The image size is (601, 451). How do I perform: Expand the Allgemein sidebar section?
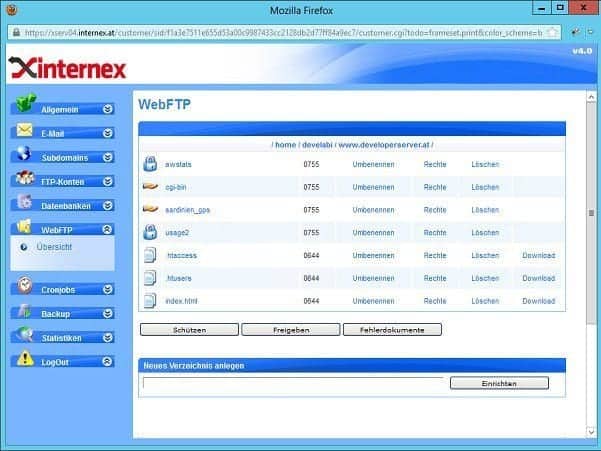(108, 109)
